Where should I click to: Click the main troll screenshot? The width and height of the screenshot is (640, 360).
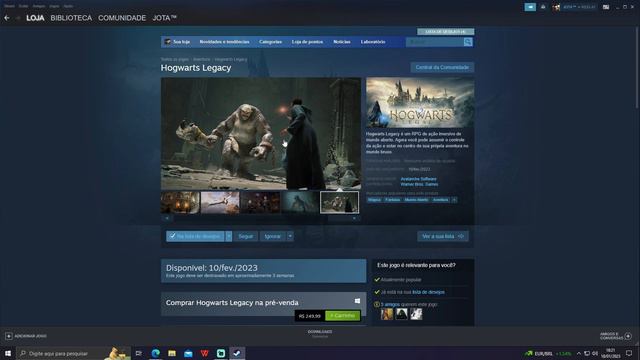261,133
